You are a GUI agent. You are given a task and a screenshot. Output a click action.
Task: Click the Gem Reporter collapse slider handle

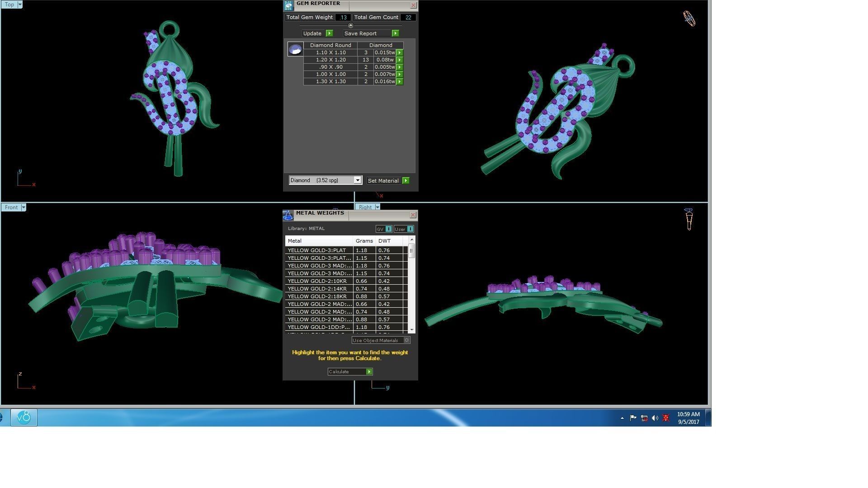(351, 25)
